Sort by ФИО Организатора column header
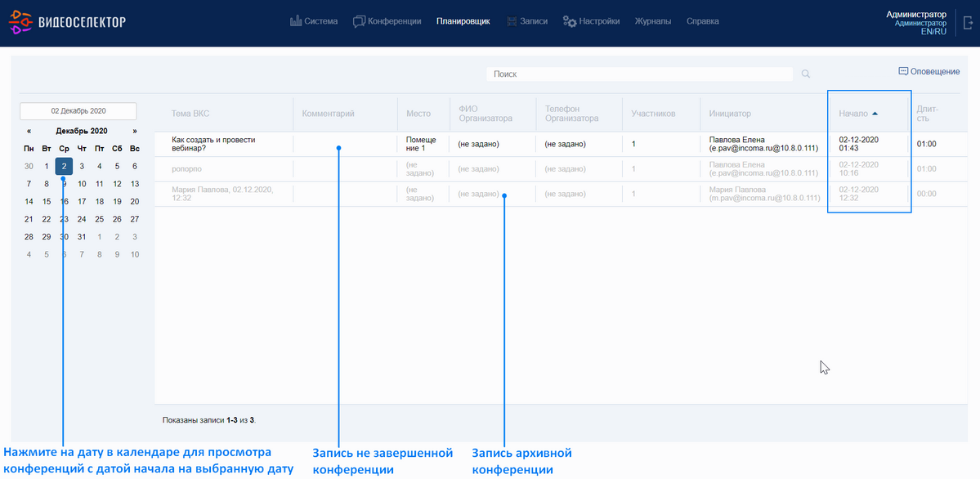 tap(485, 113)
